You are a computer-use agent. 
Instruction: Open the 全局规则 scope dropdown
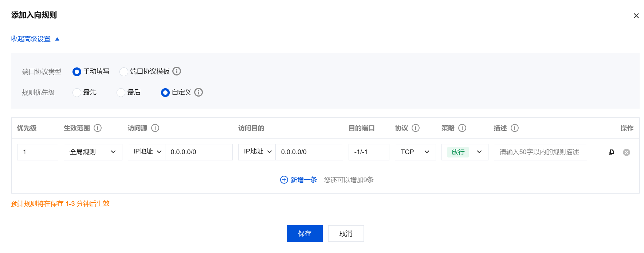coord(93,152)
